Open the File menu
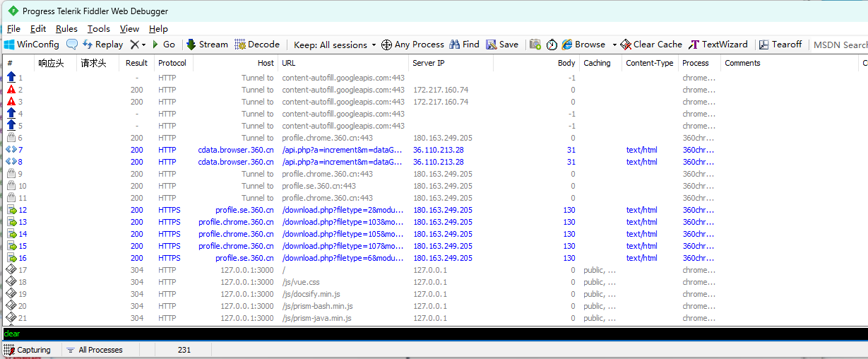Image resolution: width=868 pixels, height=359 pixels. click(13, 29)
